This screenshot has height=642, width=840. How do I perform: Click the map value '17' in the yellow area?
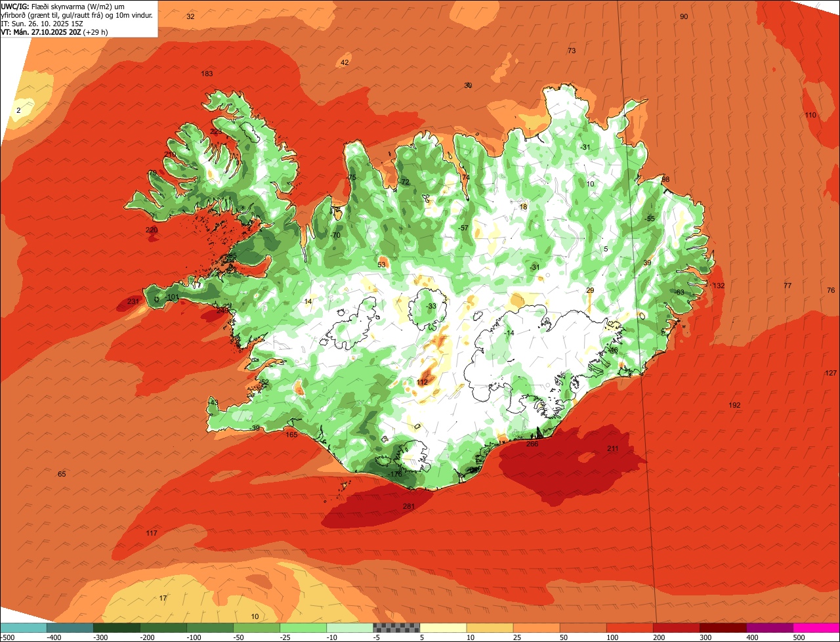coord(163,598)
